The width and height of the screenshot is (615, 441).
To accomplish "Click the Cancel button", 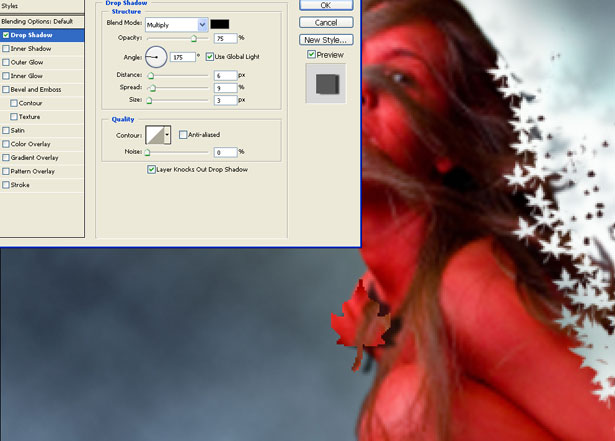I will point(326,22).
